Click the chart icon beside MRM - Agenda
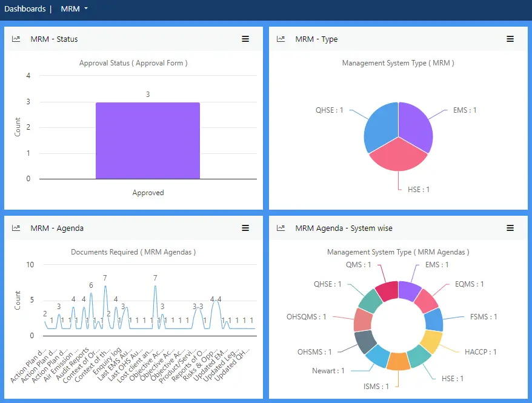This screenshot has width=532, height=403. tap(16, 228)
